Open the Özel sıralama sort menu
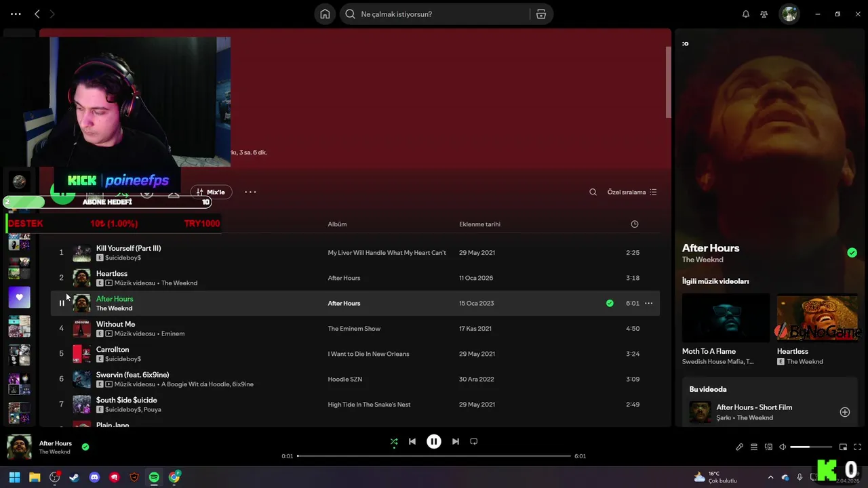This screenshot has width=868, height=488. coord(632,192)
